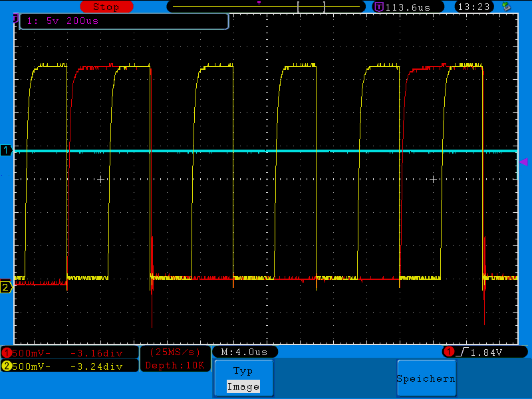Click the channel 1 ground level marker

point(6,150)
